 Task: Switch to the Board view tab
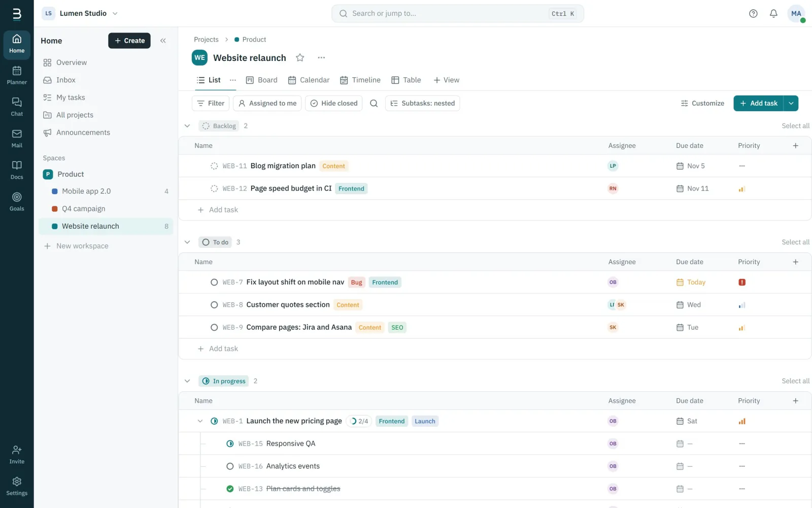262,80
